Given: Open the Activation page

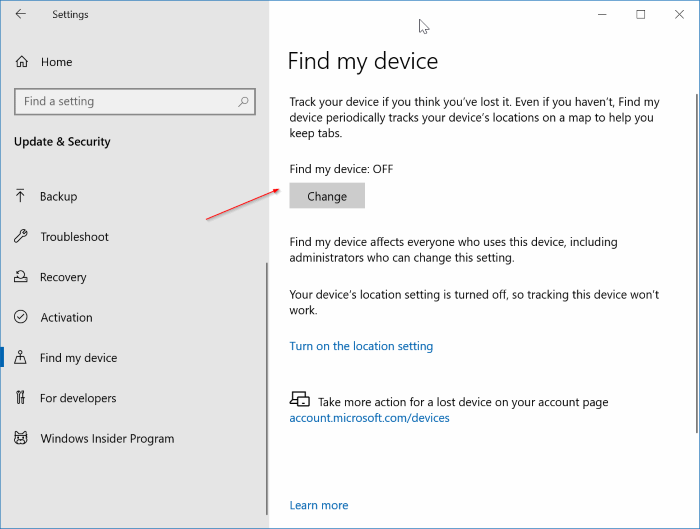Looking at the screenshot, I should pos(67,317).
